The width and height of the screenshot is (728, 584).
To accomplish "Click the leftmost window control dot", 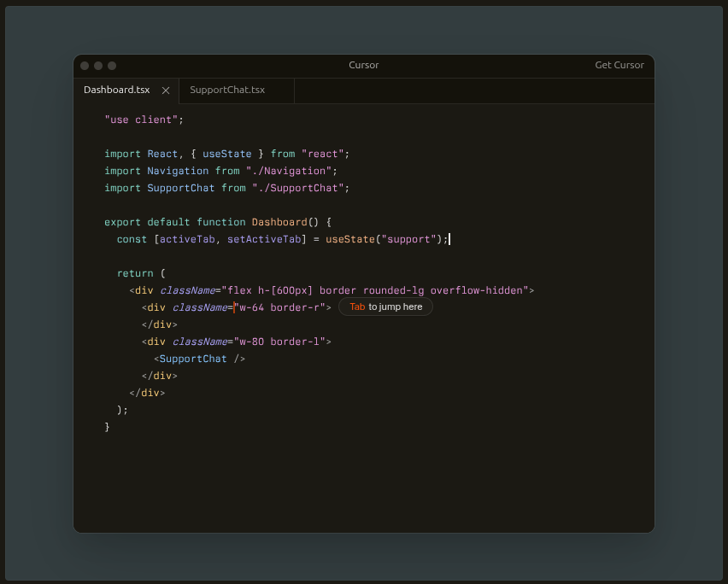I will [85, 66].
